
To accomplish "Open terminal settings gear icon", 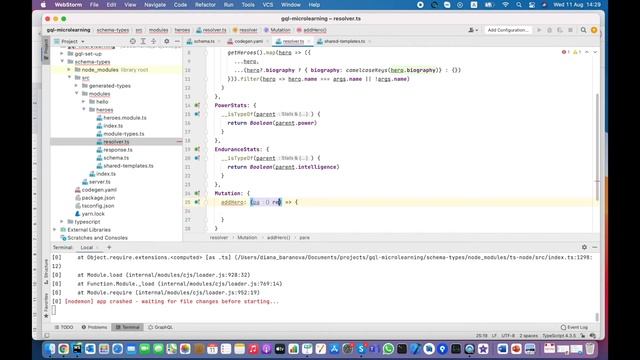I will [584, 247].
